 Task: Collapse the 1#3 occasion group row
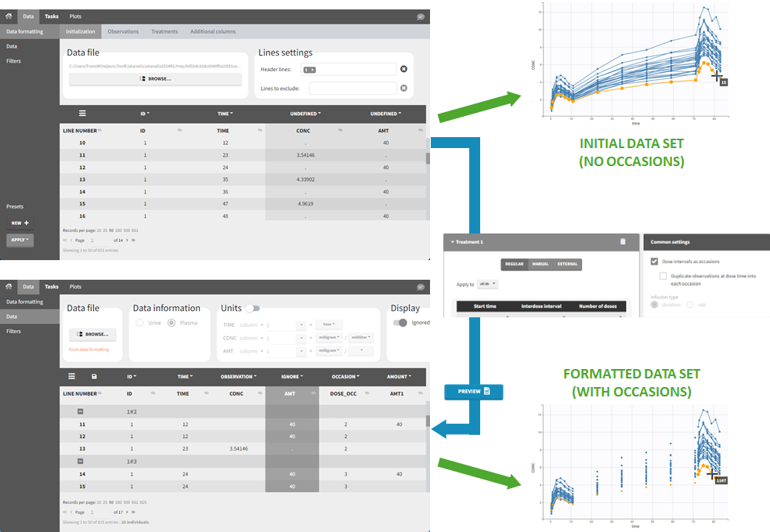point(81,461)
